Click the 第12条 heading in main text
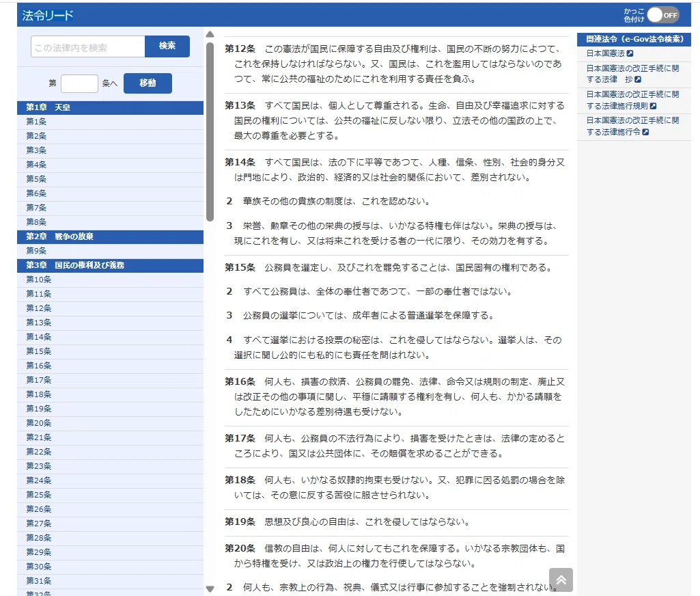 (x=240, y=49)
